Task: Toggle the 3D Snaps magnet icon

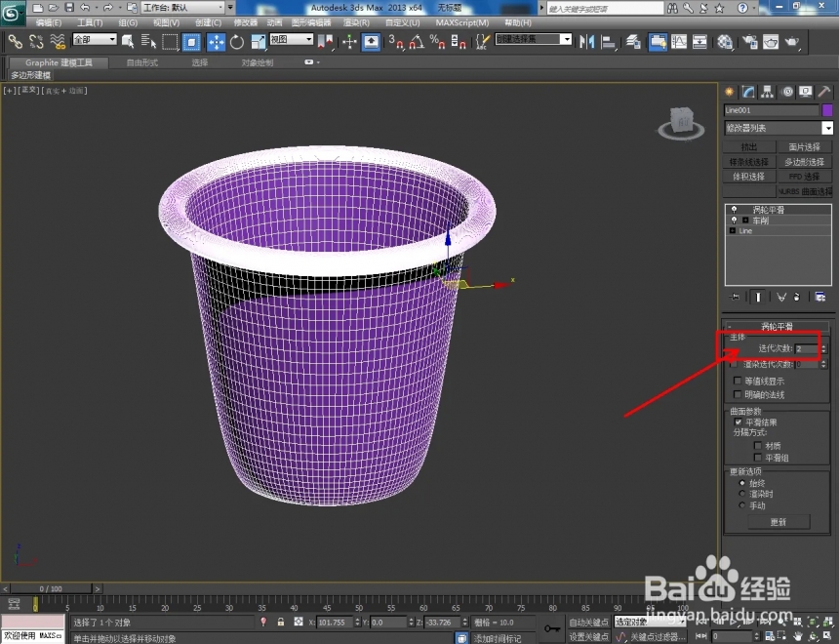Action: [x=396, y=42]
